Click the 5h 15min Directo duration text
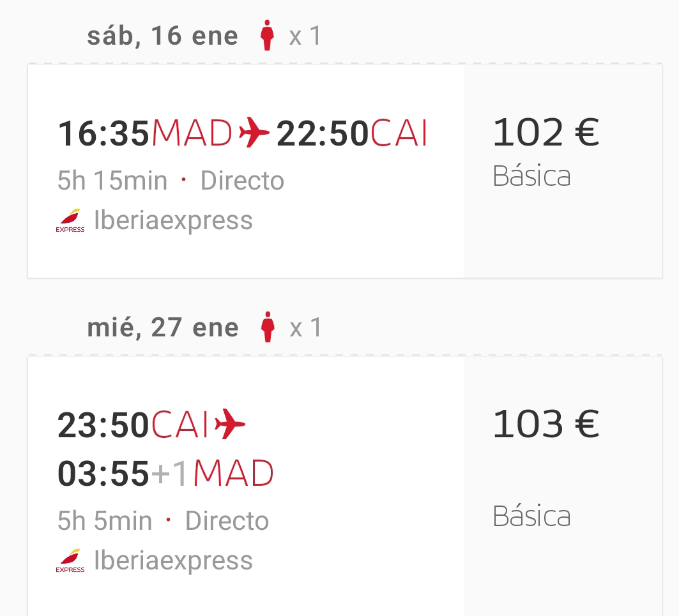 point(171,181)
